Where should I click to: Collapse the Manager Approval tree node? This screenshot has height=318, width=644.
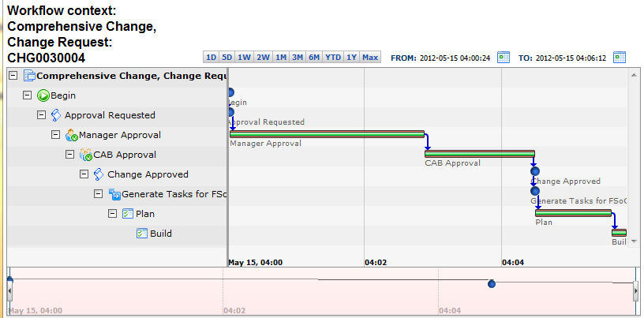coord(56,135)
